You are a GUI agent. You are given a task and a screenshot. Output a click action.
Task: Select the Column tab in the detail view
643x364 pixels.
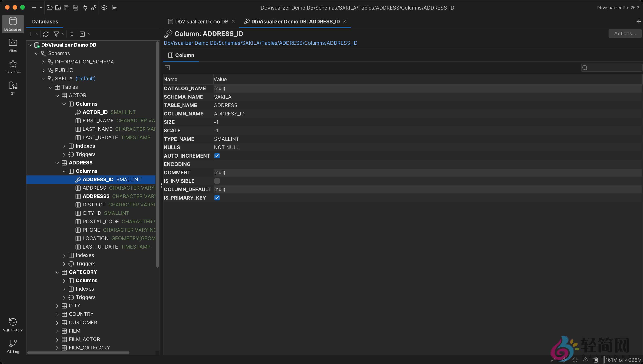[x=181, y=55]
